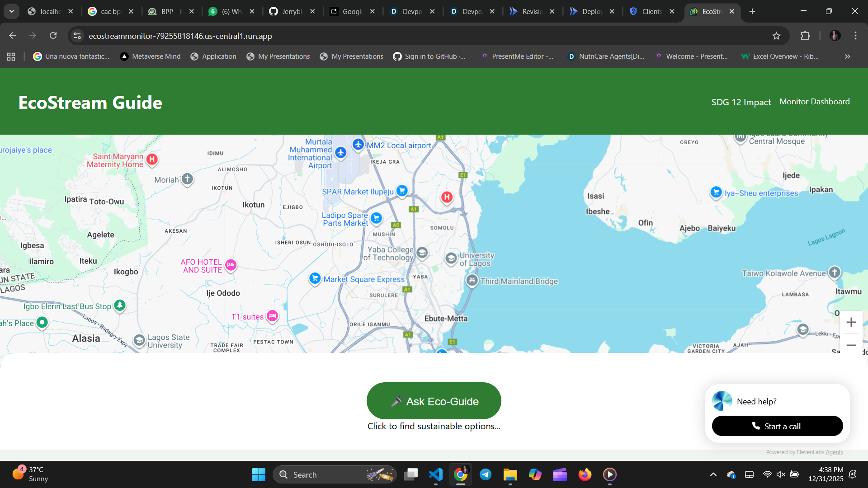Click the Third Mainland Bridge marker

472,281
